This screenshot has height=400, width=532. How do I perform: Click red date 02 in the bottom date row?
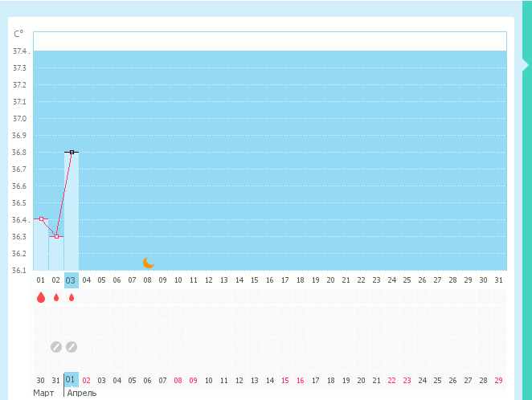coord(86,379)
